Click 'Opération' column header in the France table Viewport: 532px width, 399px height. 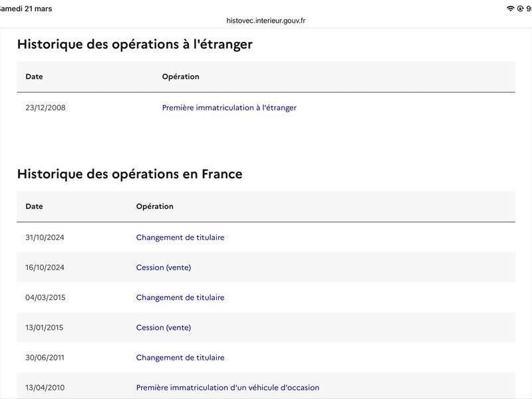pos(154,206)
